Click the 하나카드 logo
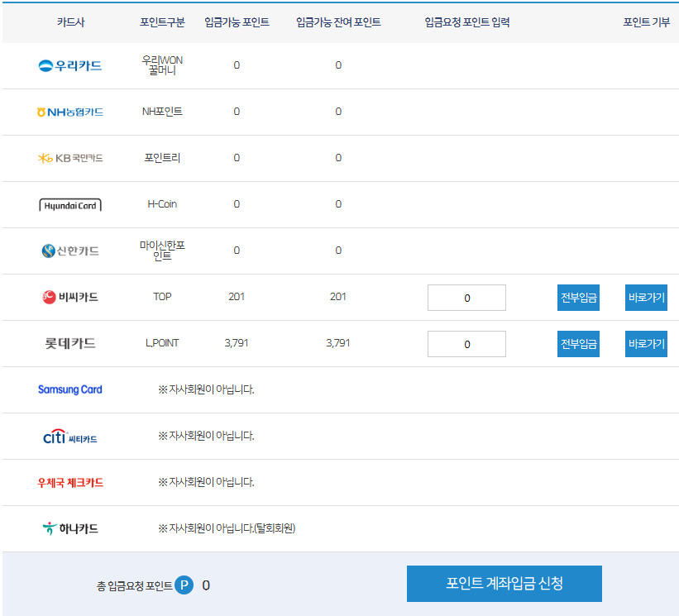The image size is (679, 616). point(70,528)
